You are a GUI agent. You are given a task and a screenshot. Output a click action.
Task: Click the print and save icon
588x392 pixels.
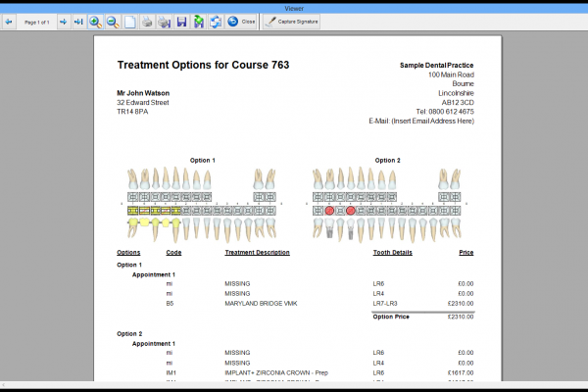point(164,23)
